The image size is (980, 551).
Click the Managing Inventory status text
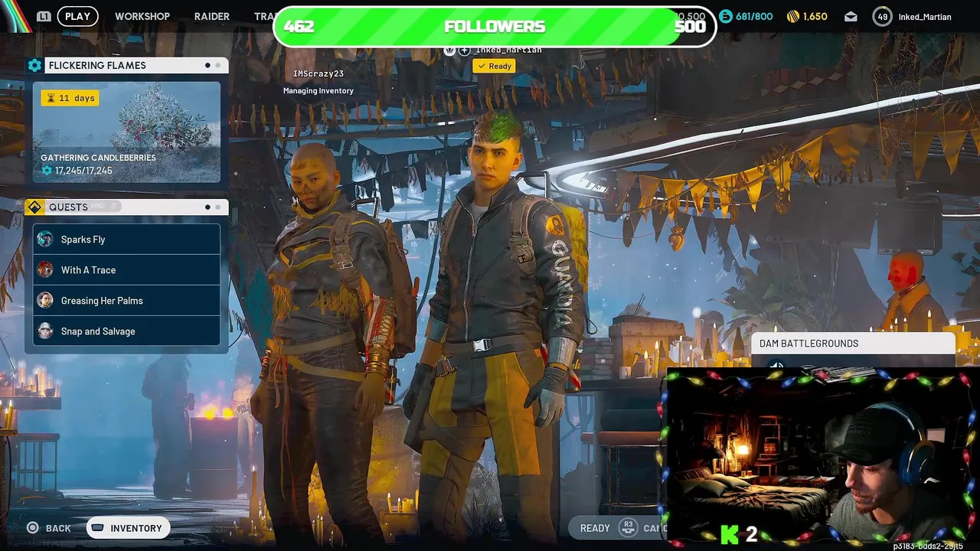click(318, 90)
